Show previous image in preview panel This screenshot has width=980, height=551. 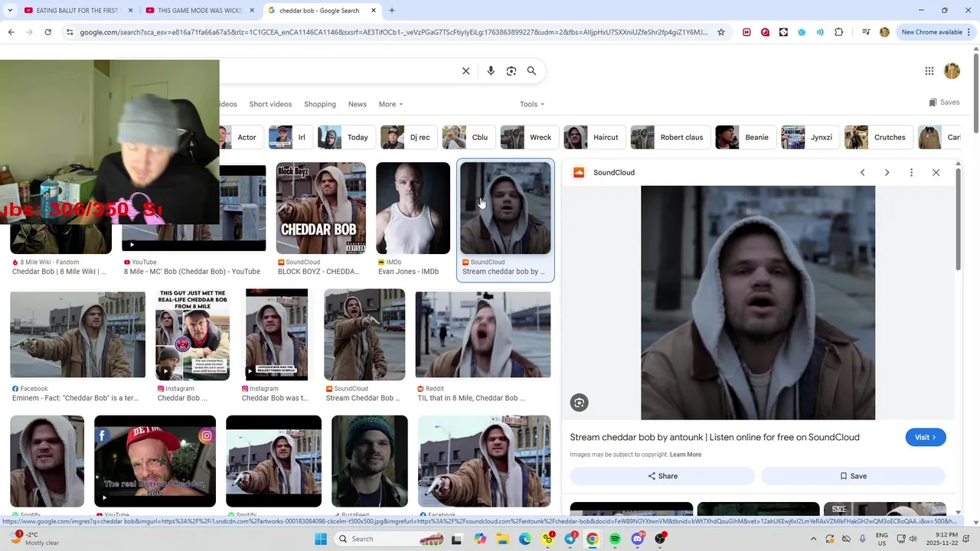point(862,173)
